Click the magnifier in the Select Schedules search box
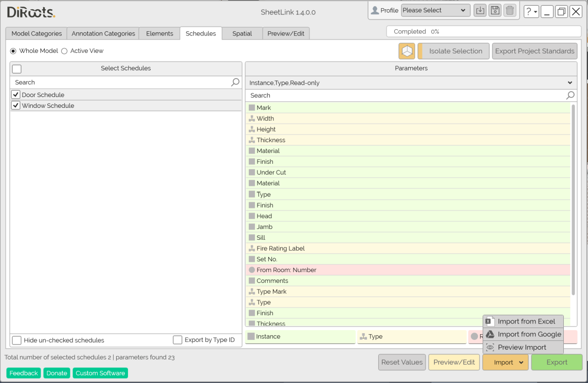This screenshot has height=383, width=588. click(235, 82)
